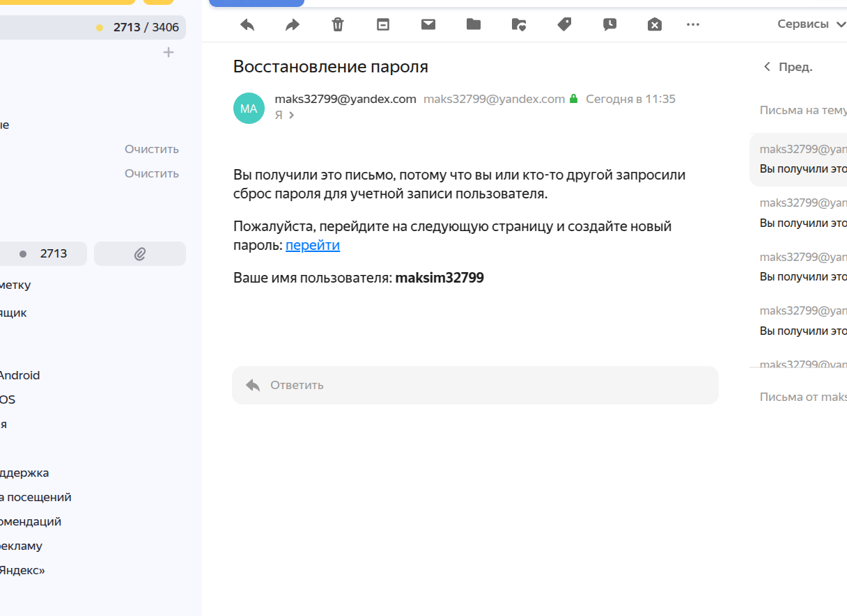
Task: Open the move-to-folder icon
Action: pyautogui.click(x=474, y=24)
